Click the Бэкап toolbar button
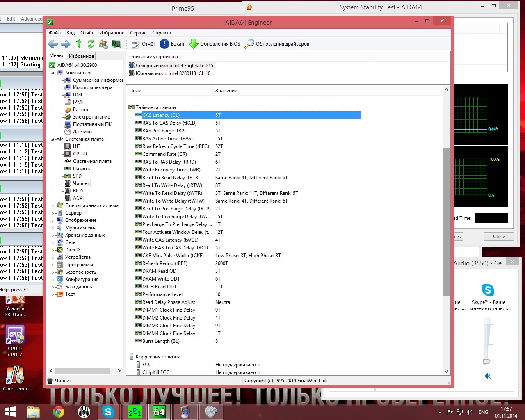The height and width of the screenshot is (420, 525). [x=172, y=44]
